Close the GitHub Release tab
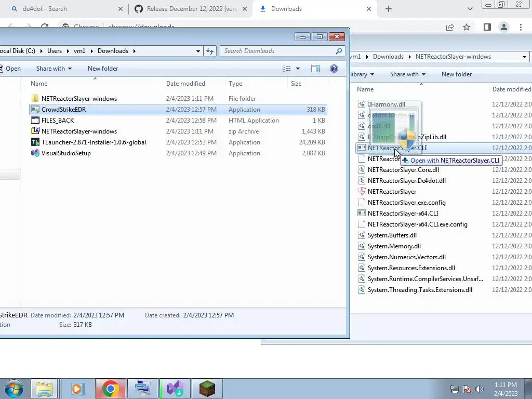This screenshot has width=532, height=399. click(245, 9)
